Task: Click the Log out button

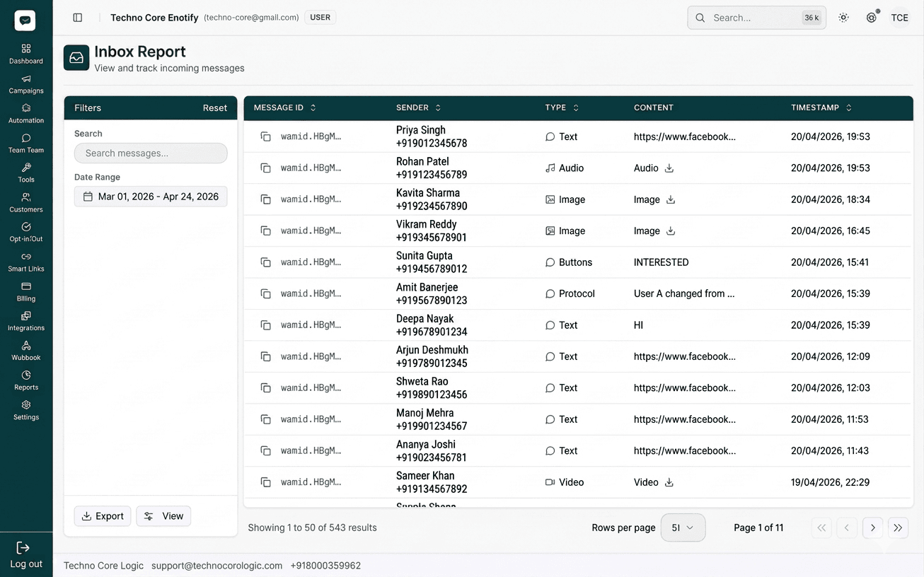Action: point(26,555)
